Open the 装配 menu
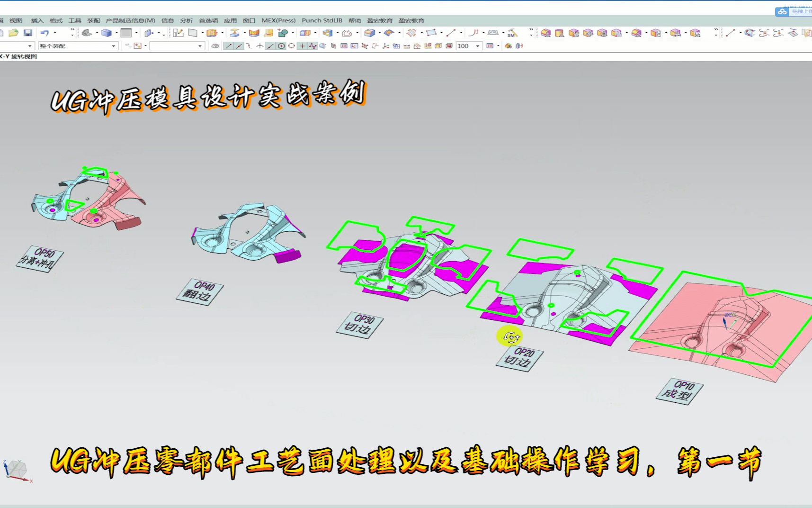 95,20
